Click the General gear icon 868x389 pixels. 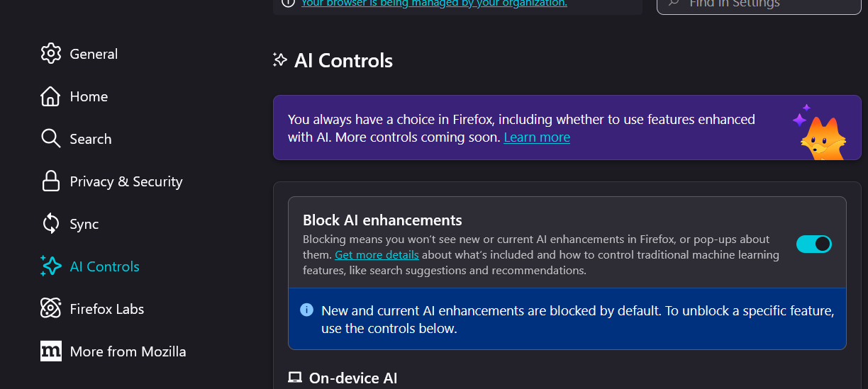click(51, 54)
